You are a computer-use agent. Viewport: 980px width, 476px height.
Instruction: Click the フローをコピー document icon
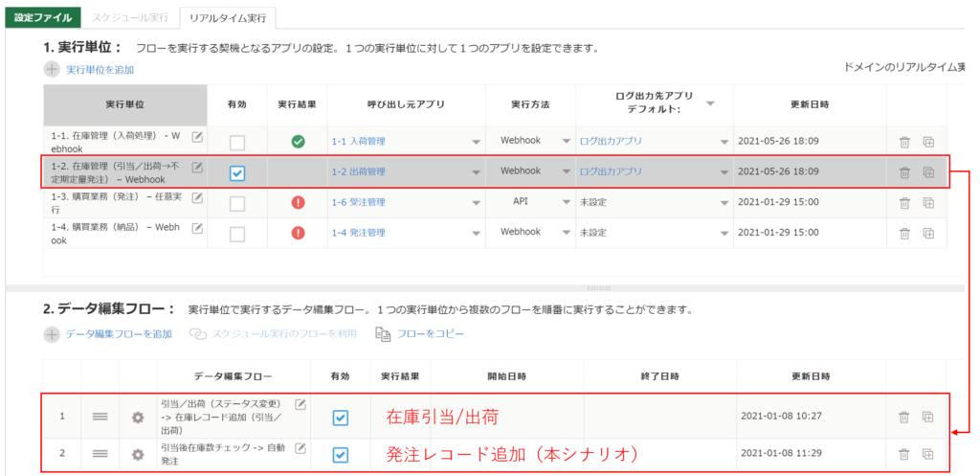click(x=383, y=334)
